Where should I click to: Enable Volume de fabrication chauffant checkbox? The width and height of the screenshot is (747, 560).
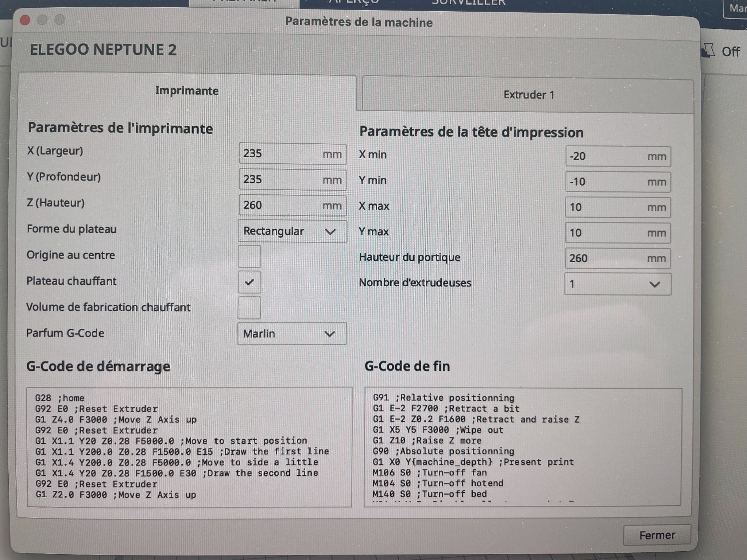(x=249, y=308)
